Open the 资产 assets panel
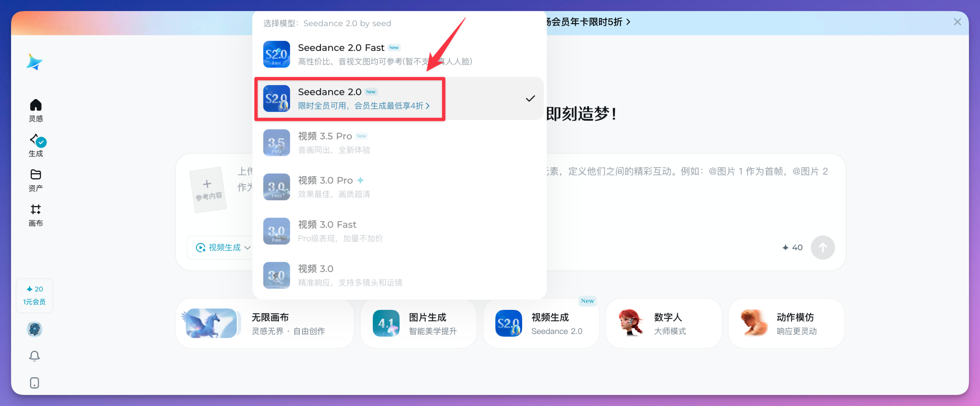The image size is (980, 406). pos(36,179)
